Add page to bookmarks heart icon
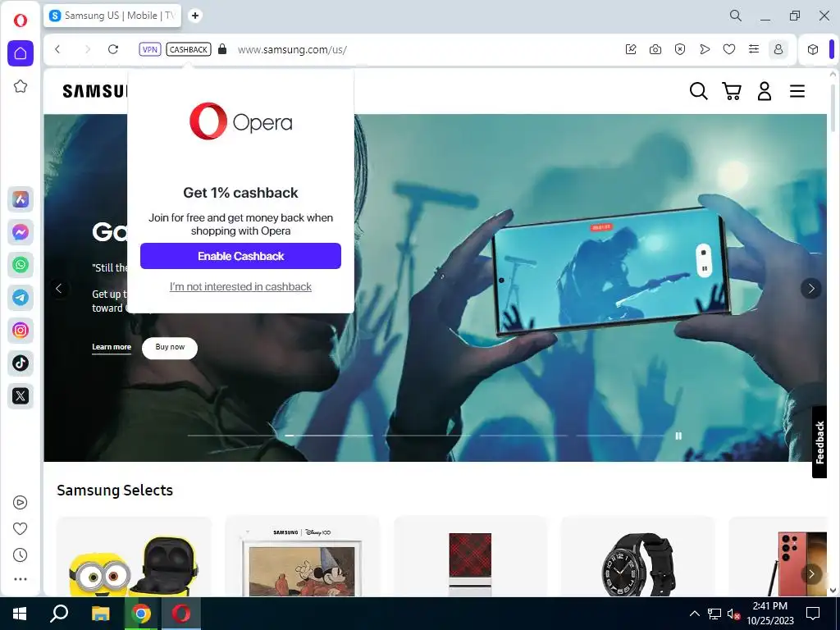Image resolution: width=840 pixels, height=630 pixels. coord(729,49)
